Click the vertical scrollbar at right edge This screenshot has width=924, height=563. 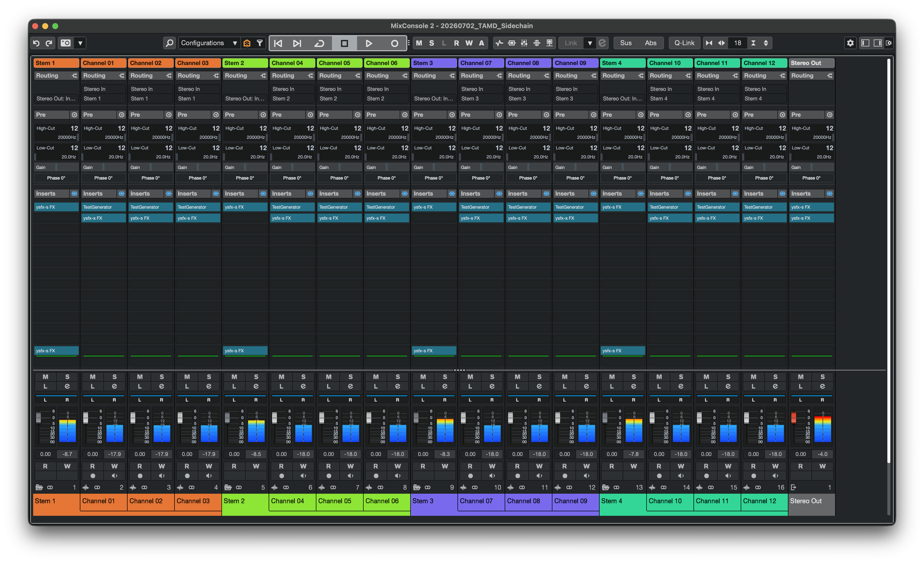pos(888,261)
